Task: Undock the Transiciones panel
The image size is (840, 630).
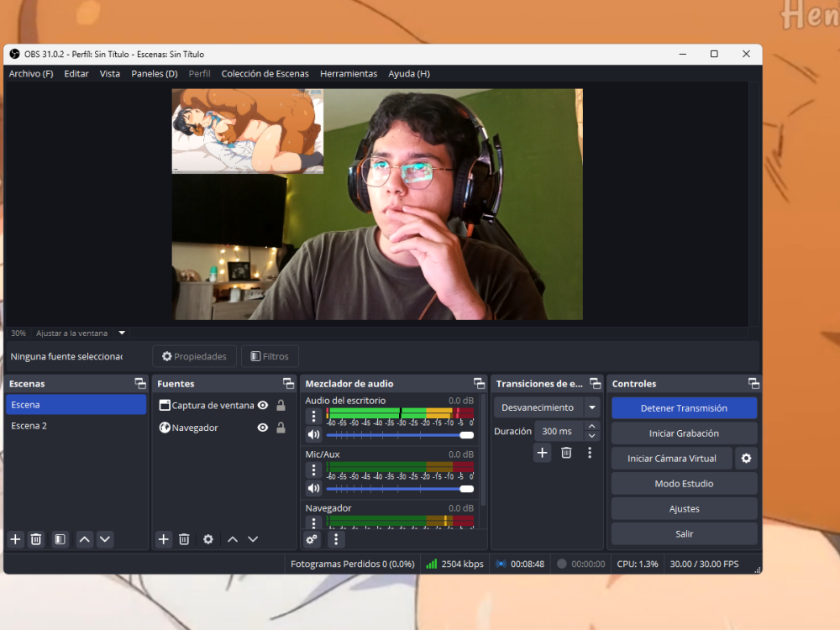Action: coord(596,383)
